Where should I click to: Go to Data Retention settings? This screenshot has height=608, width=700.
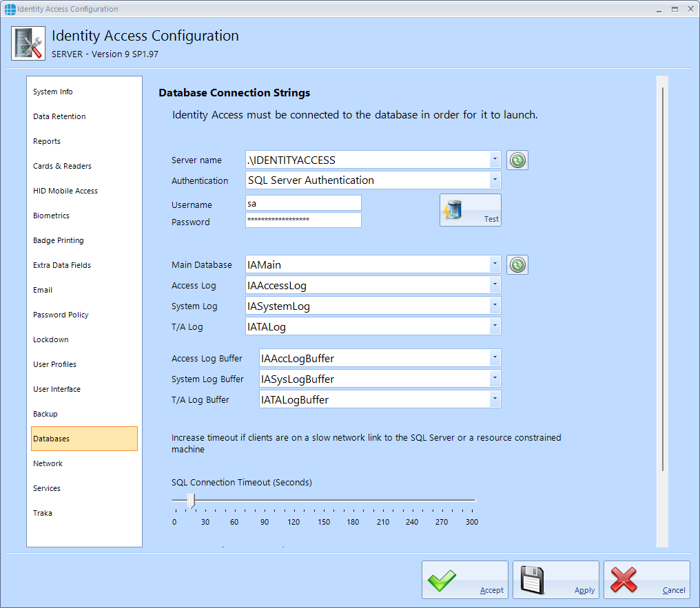coord(84,116)
